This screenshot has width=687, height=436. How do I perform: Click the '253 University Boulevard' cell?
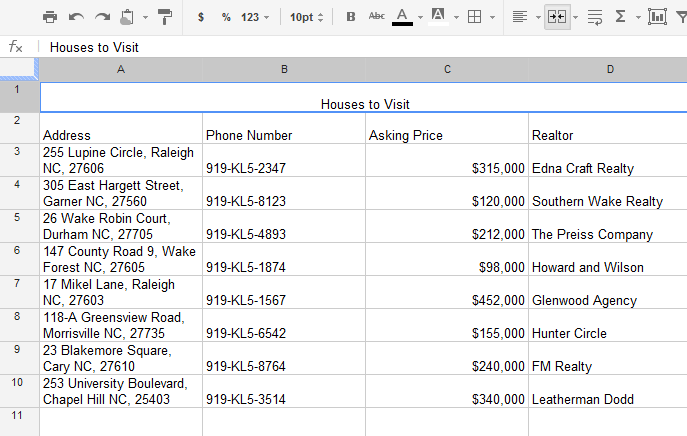pos(121,391)
